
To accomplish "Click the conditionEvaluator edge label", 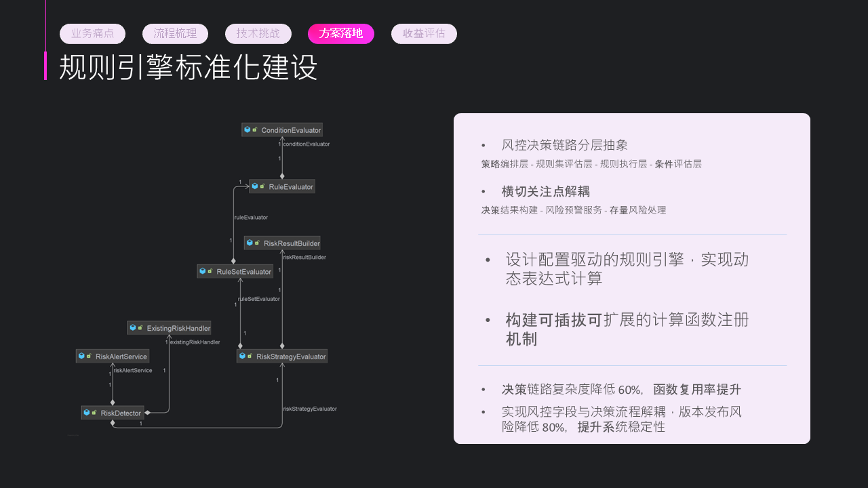I will click(307, 144).
